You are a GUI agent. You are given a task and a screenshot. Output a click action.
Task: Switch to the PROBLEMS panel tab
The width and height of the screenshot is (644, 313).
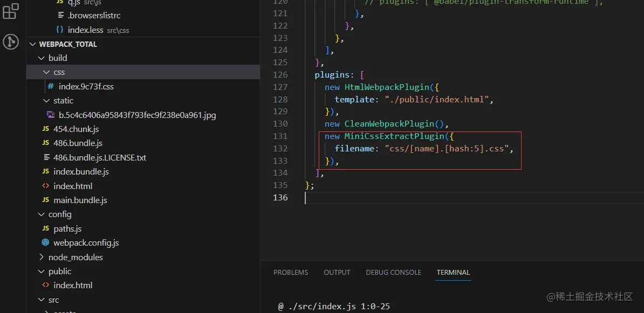(x=291, y=273)
